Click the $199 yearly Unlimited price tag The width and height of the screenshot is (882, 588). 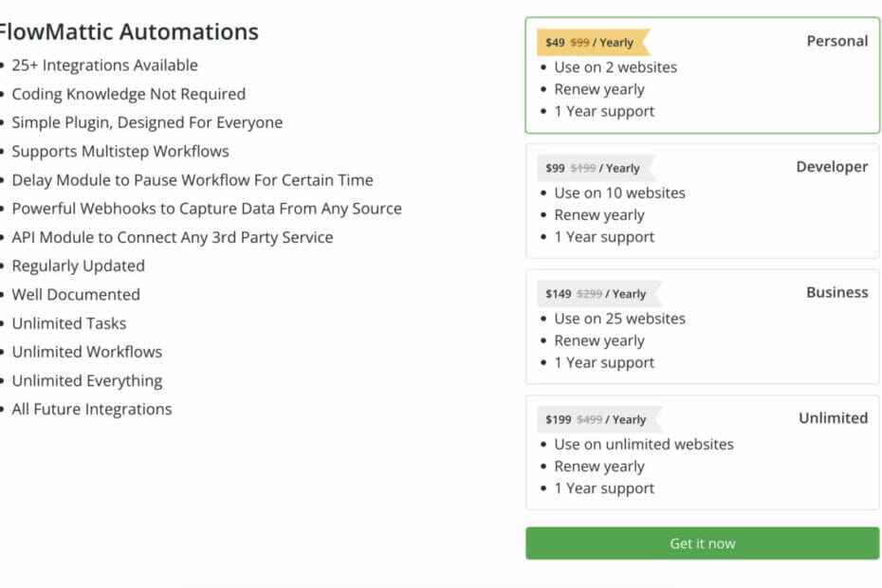(597, 419)
